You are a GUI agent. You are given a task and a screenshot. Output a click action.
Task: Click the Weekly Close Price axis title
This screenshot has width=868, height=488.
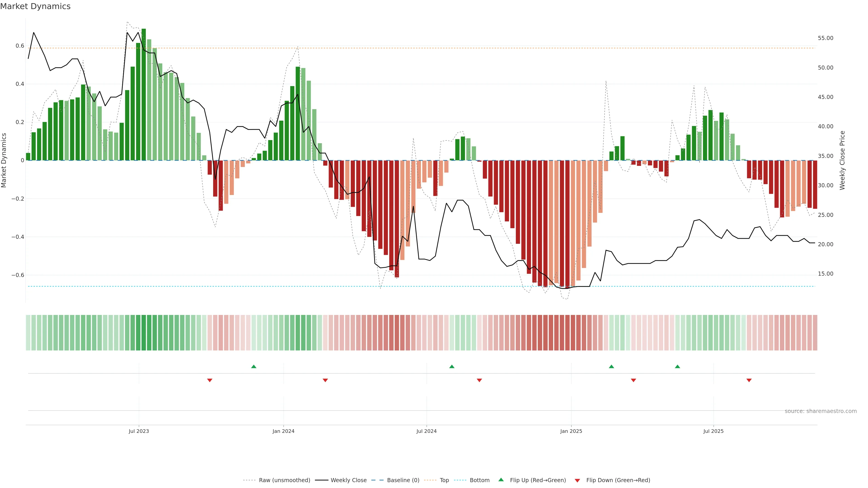(x=842, y=160)
